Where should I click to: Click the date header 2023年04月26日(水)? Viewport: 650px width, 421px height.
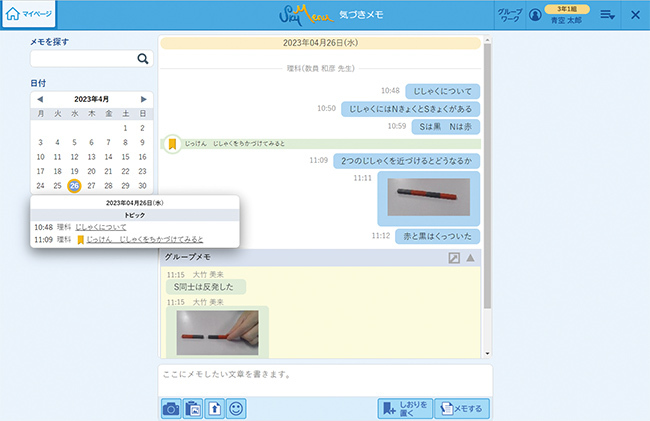[320, 43]
